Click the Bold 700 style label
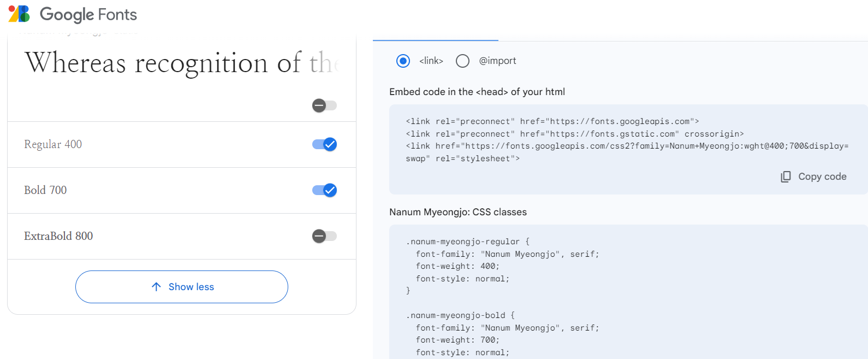This screenshot has height=359, width=868. coord(45,190)
